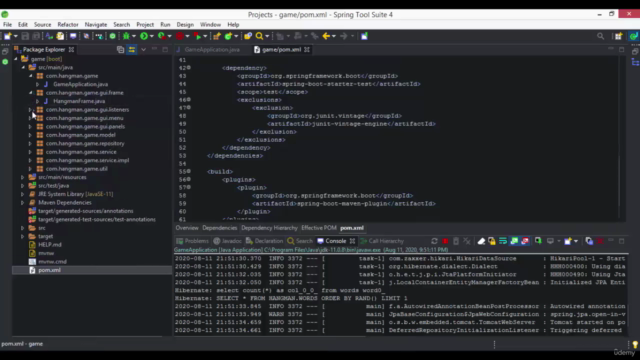Toggle console Scroll Lock padlock icon
The width and height of the screenshot is (640, 360).
click(492, 241)
